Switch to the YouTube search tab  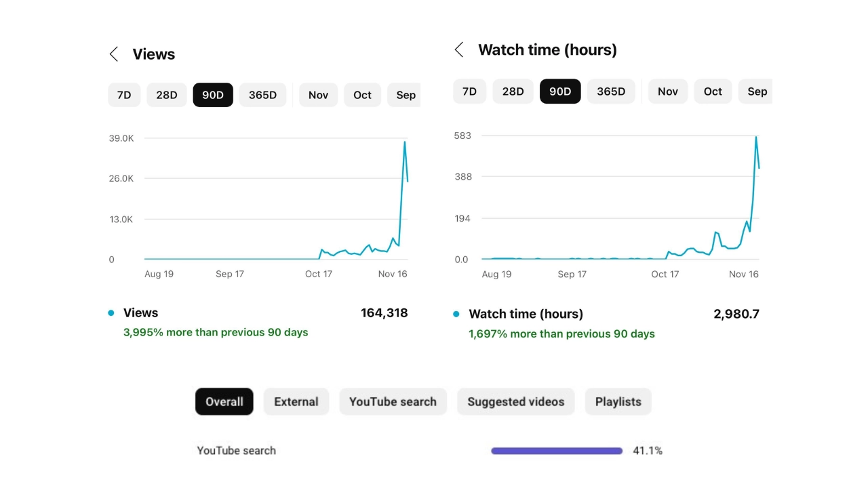click(x=393, y=401)
